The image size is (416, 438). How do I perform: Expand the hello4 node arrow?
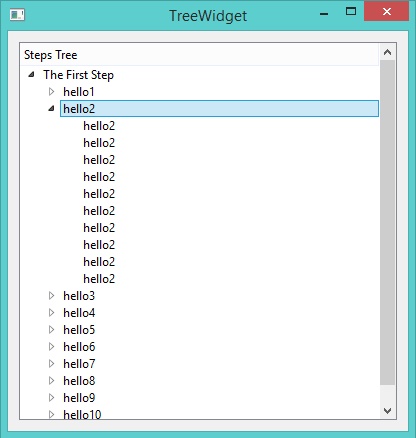[51, 313]
